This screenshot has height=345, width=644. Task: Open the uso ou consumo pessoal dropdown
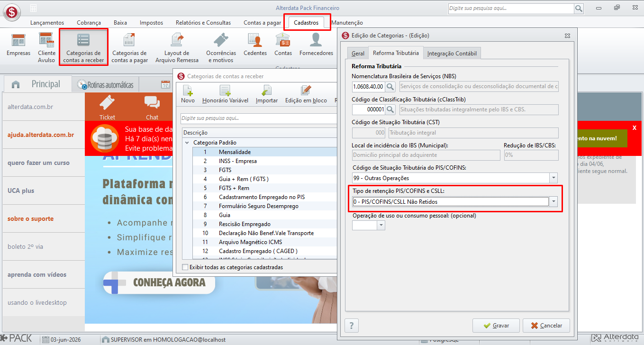pos(381,226)
